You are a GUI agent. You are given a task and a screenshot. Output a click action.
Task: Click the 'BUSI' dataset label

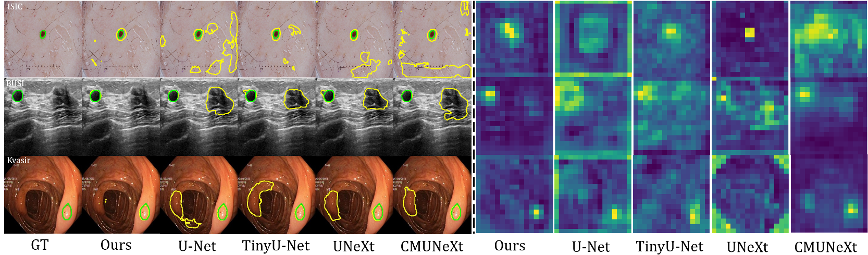15,83
